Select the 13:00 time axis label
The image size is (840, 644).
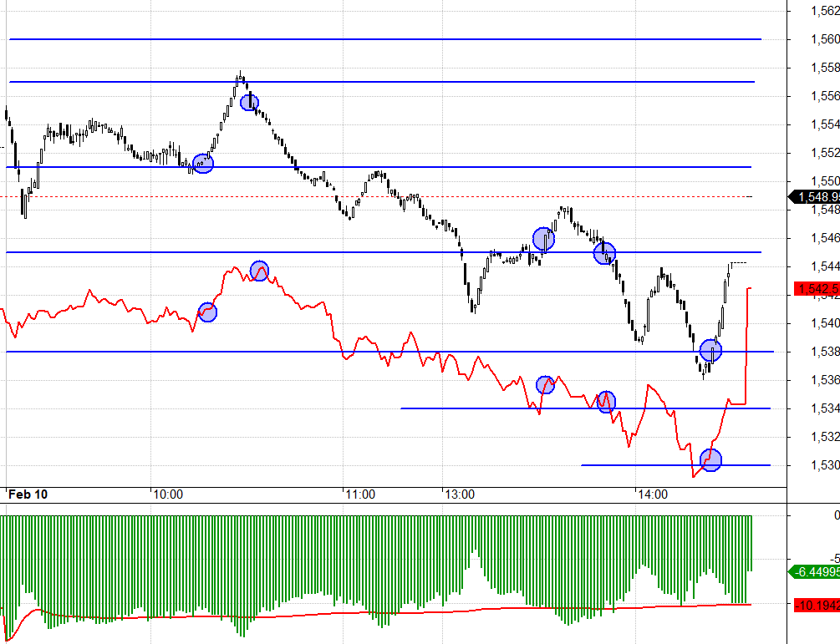[459, 494]
